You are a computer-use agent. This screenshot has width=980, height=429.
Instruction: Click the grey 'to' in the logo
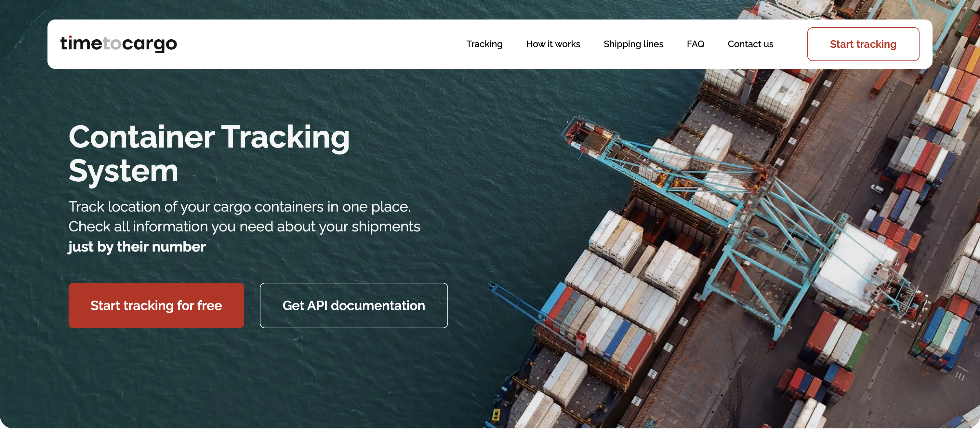[112, 44]
